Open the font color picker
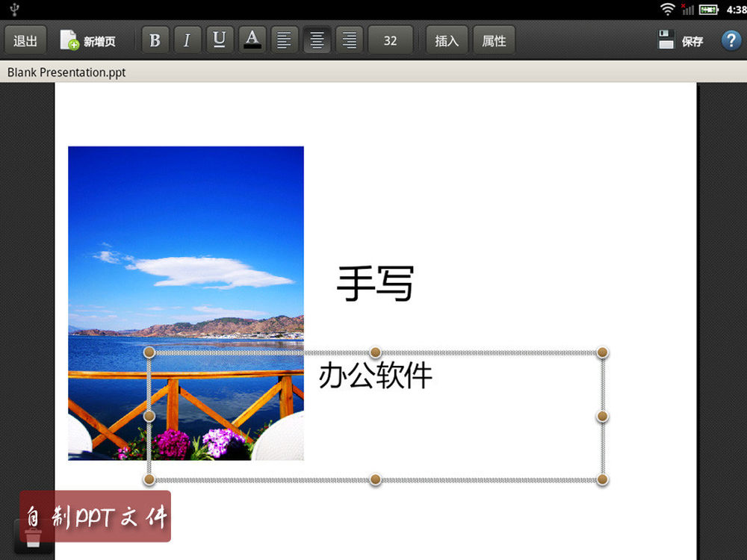 tap(252, 40)
